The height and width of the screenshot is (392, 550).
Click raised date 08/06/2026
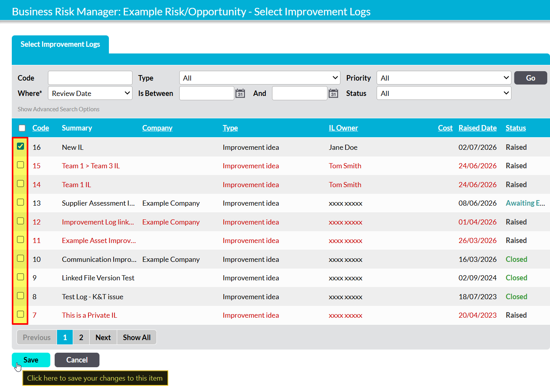(477, 203)
